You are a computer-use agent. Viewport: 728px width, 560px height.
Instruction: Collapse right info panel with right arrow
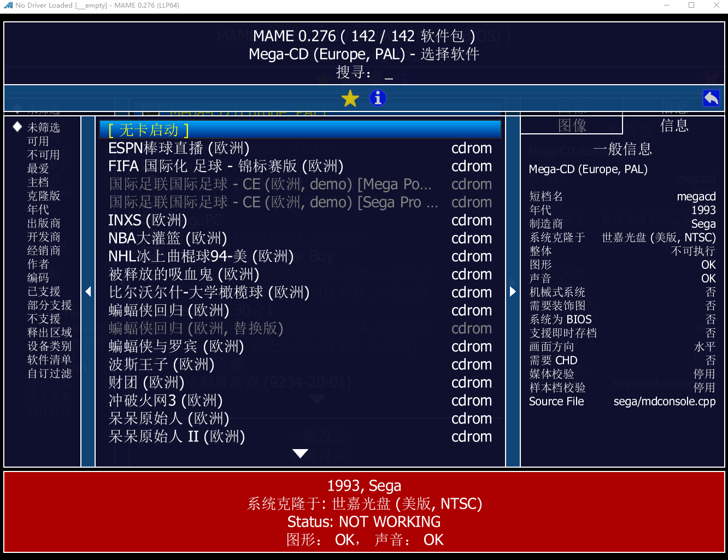(x=513, y=291)
